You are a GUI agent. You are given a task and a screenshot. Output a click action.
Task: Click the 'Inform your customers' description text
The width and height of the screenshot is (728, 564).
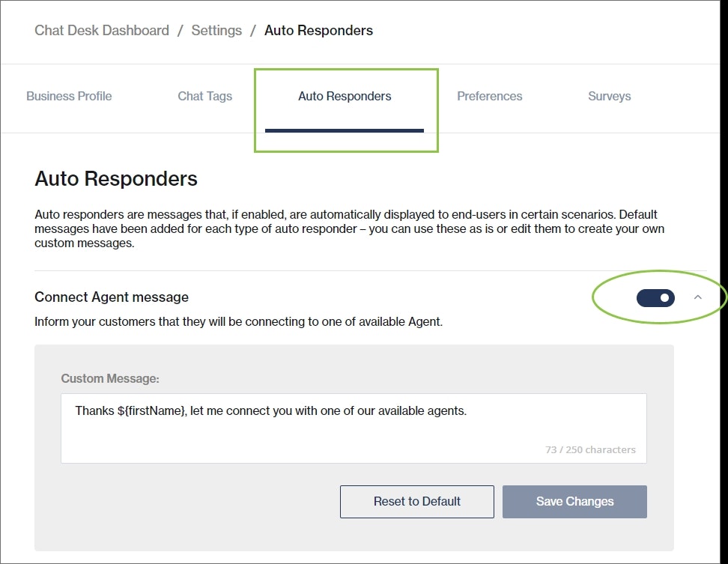tap(239, 321)
